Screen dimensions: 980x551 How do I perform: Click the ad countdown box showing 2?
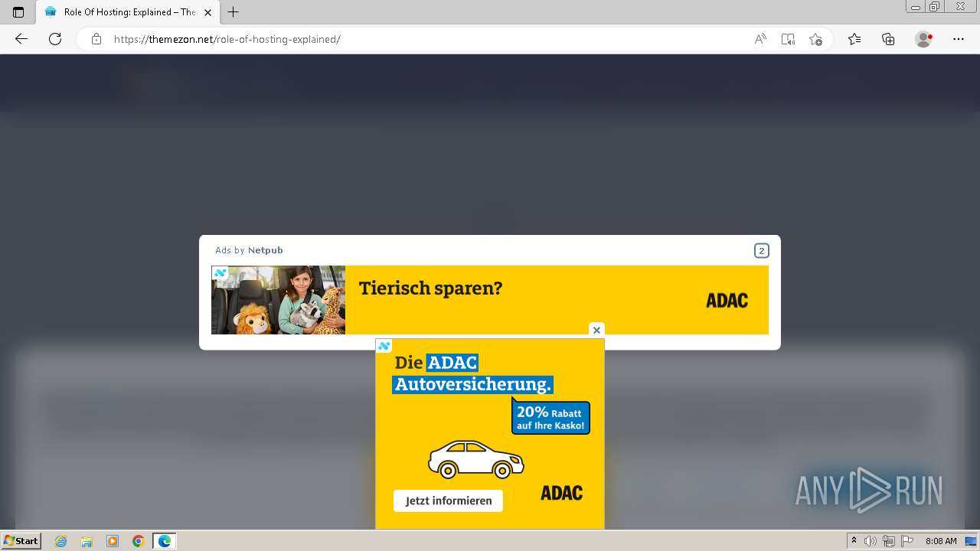click(x=761, y=250)
